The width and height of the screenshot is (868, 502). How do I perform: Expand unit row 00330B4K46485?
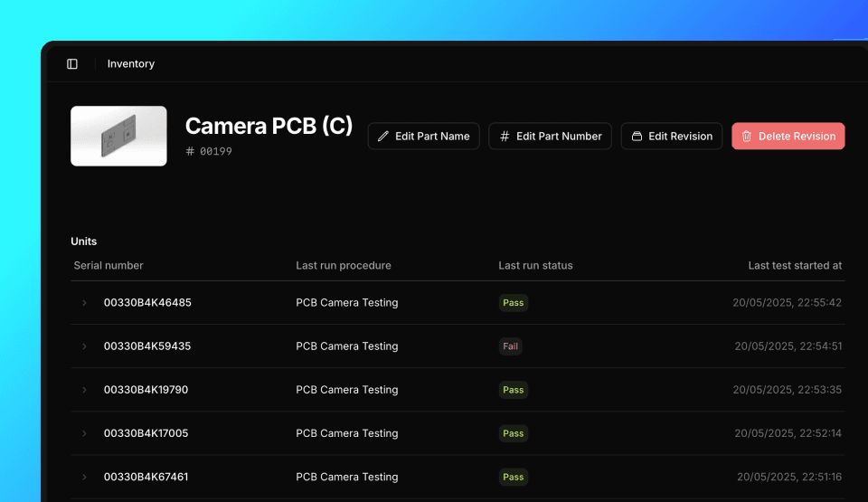pos(85,303)
